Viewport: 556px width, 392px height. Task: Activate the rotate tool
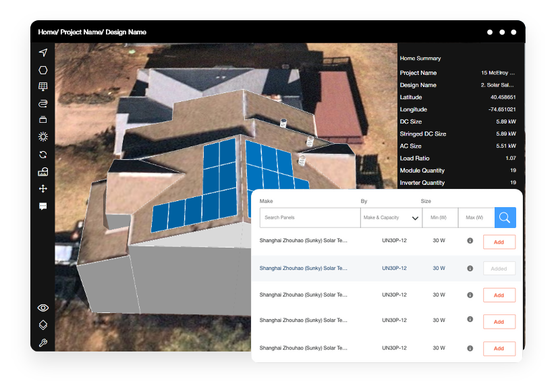point(43,154)
